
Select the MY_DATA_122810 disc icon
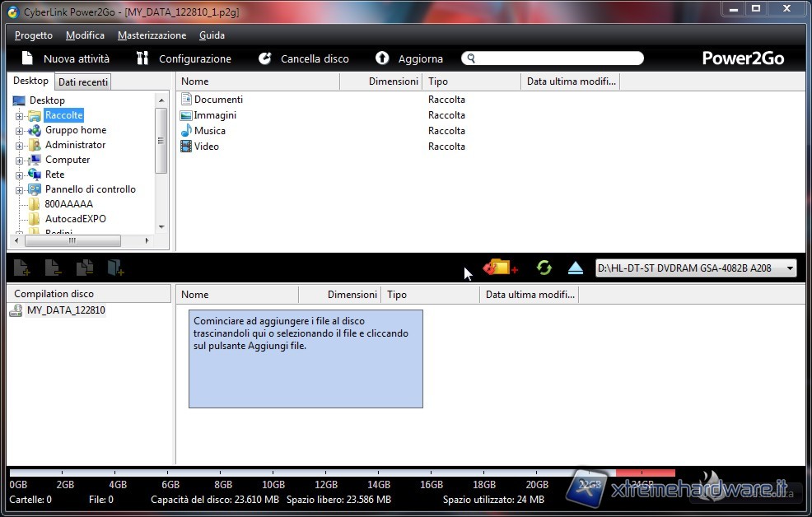pyautogui.click(x=16, y=310)
